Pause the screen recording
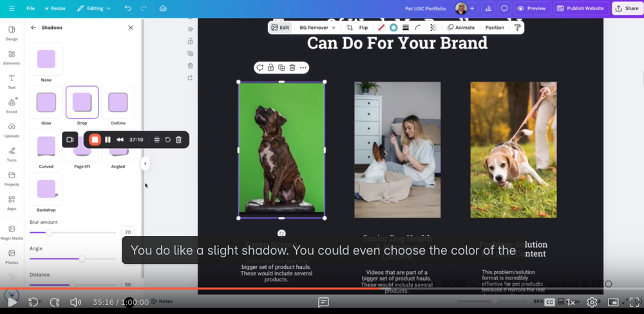This screenshot has width=644, height=314. pyautogui.click(x=108, y=140)
